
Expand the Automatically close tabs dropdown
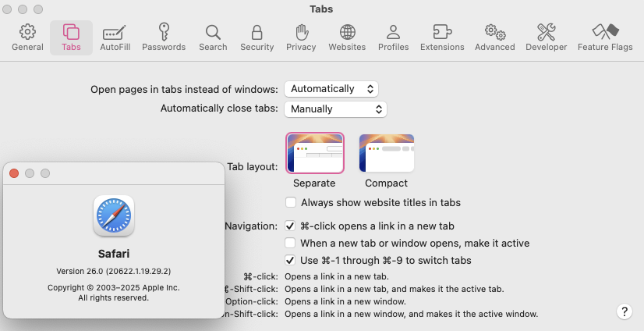(335, 109)
